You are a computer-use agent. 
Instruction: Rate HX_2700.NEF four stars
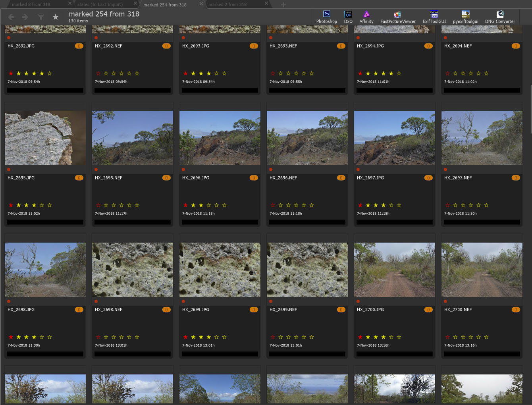[x=478, y=337]
